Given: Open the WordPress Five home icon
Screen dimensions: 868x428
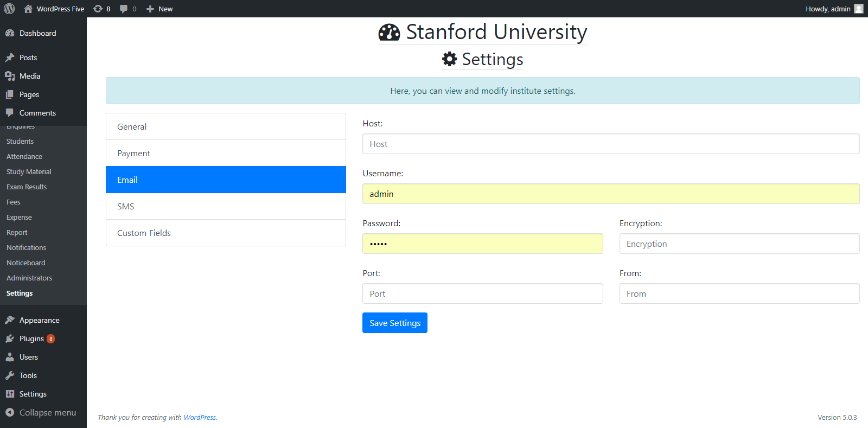Looking at the screenshot, I should coord(28,9).
